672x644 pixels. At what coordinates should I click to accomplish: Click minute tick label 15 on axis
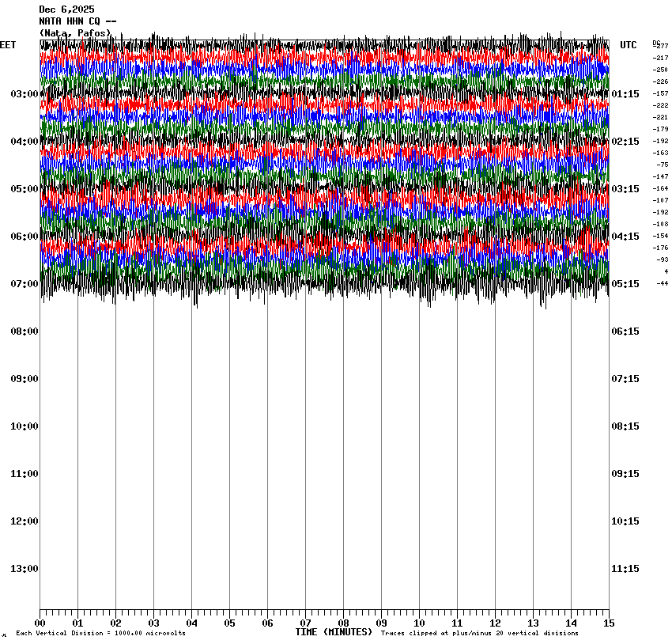click(609, 623)
